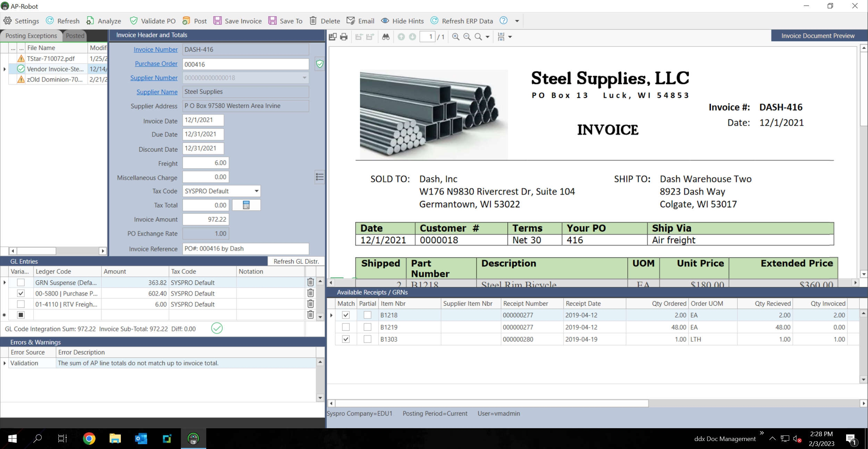Check Match box for item B1219
Screen dimensions: 868x449
(346, 327)
